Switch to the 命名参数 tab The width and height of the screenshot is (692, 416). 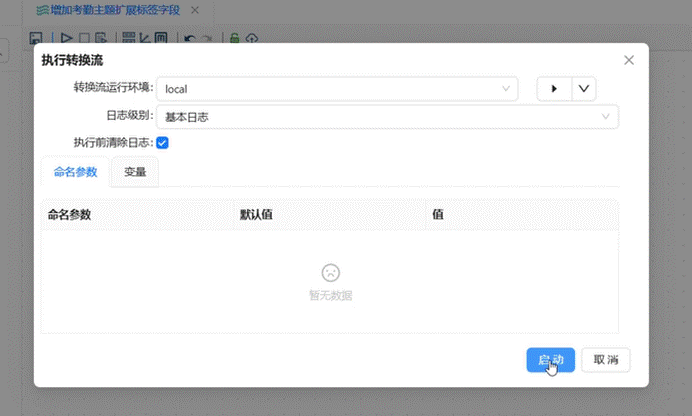point(75,172)
